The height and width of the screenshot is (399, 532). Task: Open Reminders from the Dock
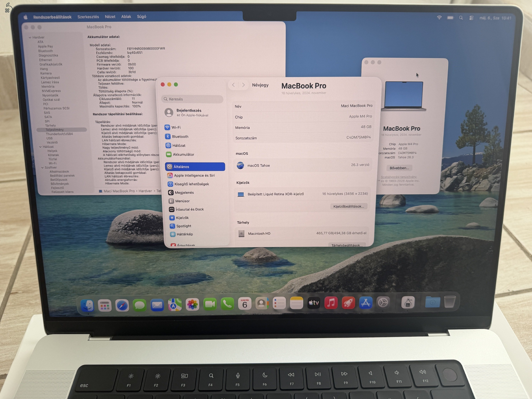click(279, 303)
